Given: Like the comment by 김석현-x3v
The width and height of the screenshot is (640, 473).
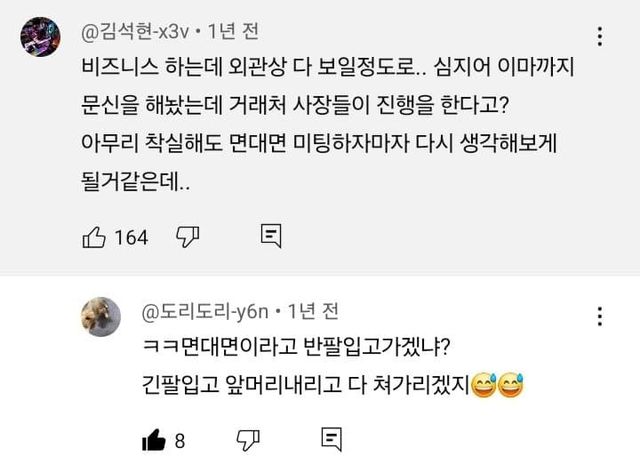Looking at the screenshot, I should coord(94,236).
